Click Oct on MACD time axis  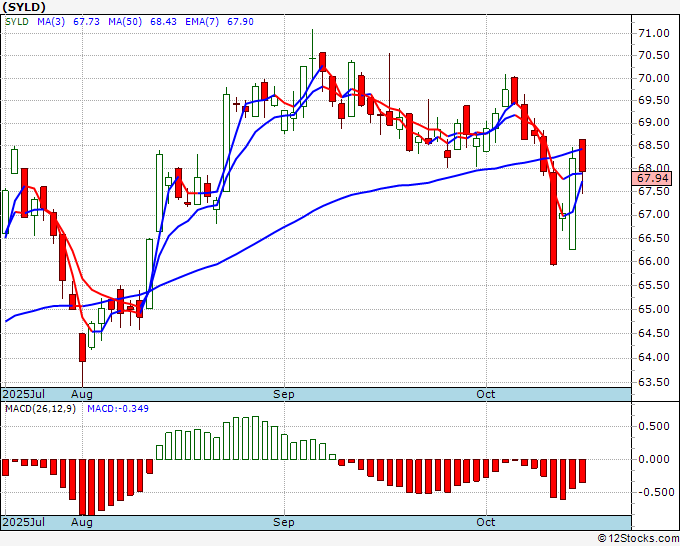point(486,522)
